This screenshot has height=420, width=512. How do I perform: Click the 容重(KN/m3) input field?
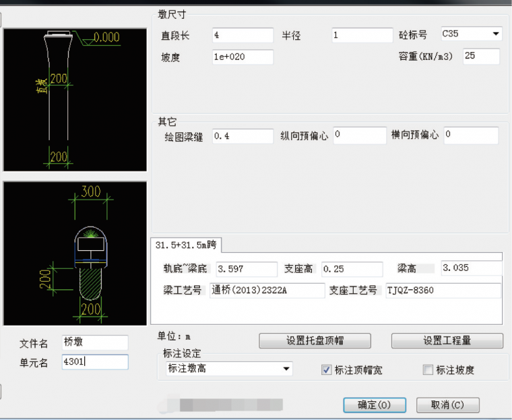pyautogui.click(x=481, y=57)
